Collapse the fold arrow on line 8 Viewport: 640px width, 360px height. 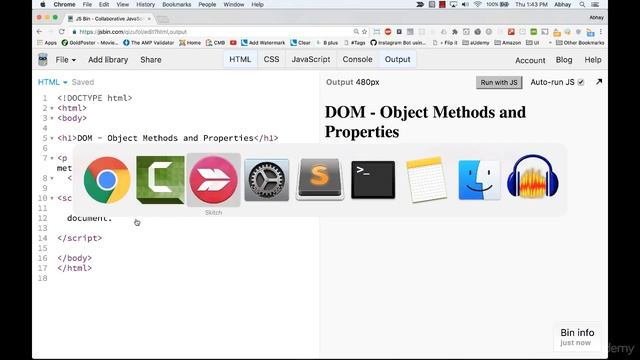click(52, 178)
